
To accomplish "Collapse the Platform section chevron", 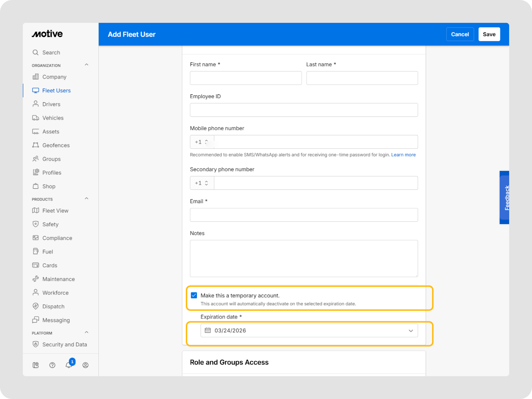I will pos(86,332).
